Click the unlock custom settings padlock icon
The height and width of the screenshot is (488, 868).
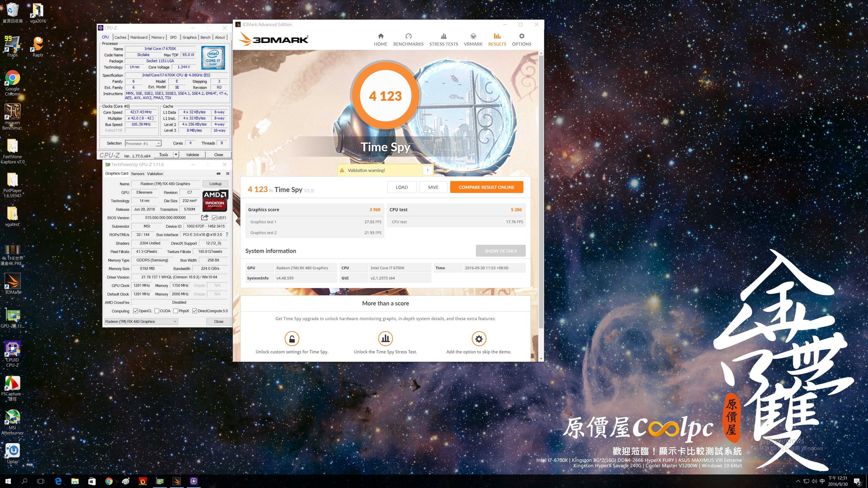292,338
